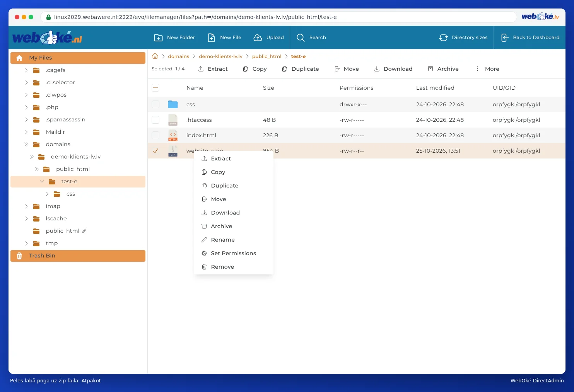Viewport: 574px width, 392px height.
Task: Click the .htaccess file icon
Action: point(173,120)
